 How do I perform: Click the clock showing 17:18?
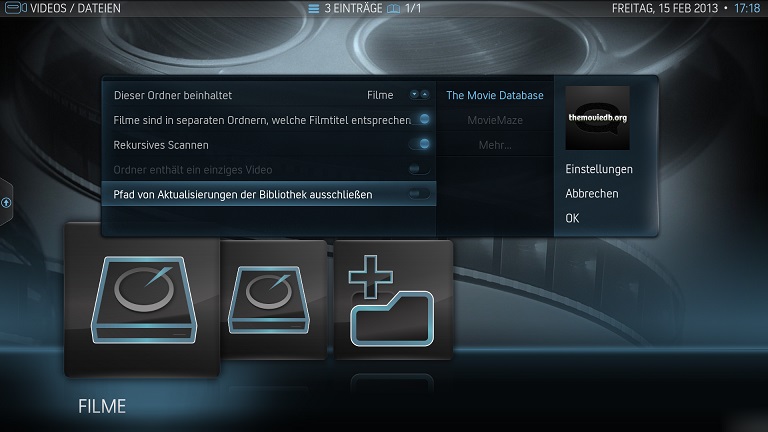click(747, 8)
